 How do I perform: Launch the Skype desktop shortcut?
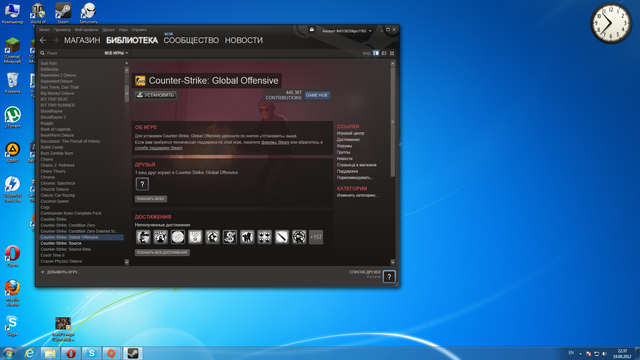tap(12, 326)
